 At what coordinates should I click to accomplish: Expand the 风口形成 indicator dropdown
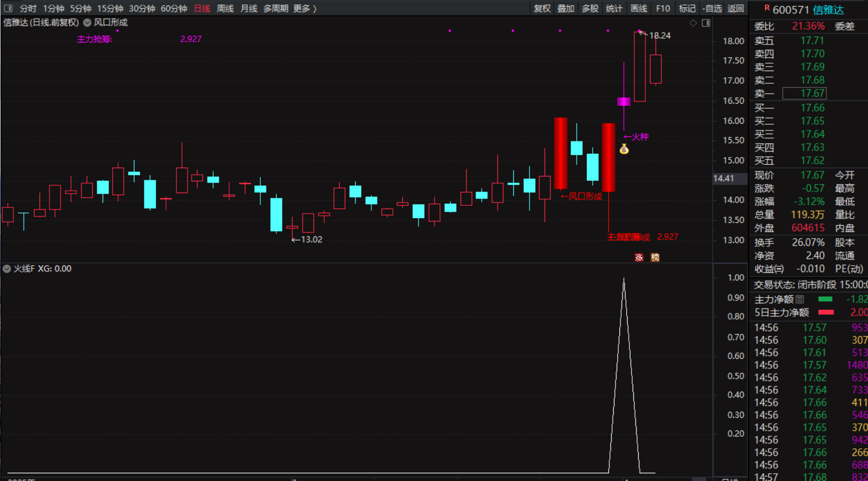tap(87, 23)
